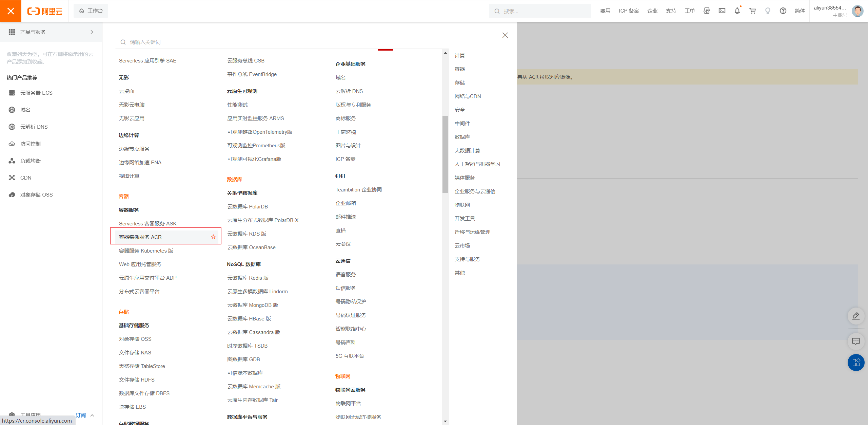Jump to 网络与CDN category
868x425 pixels.
(468, 96)
